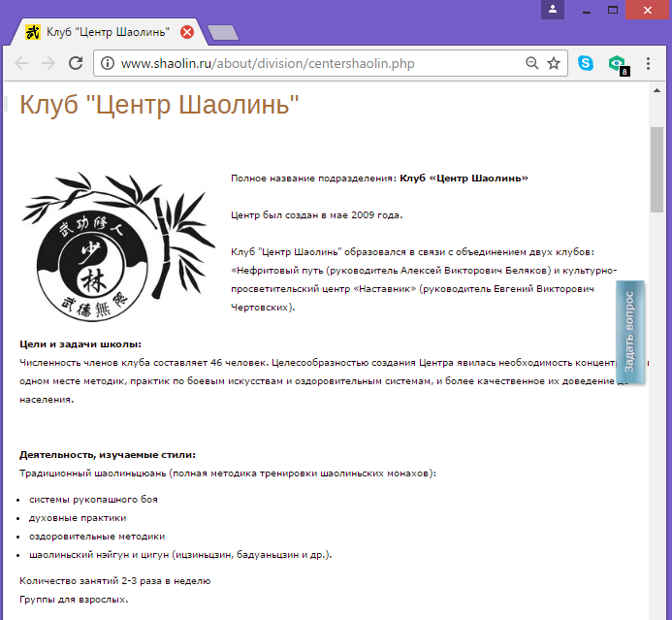This screenshot has width=672, height=620.
Task: Click the Shaolin bamboo logo image
Action: coord(118,246)
